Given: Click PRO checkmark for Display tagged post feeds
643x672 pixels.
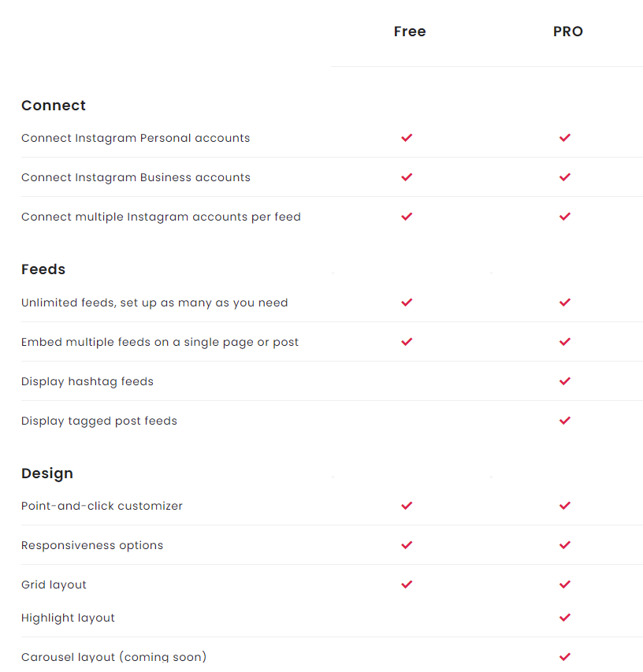Looking at the screenshot, I should tap(565, 421).
